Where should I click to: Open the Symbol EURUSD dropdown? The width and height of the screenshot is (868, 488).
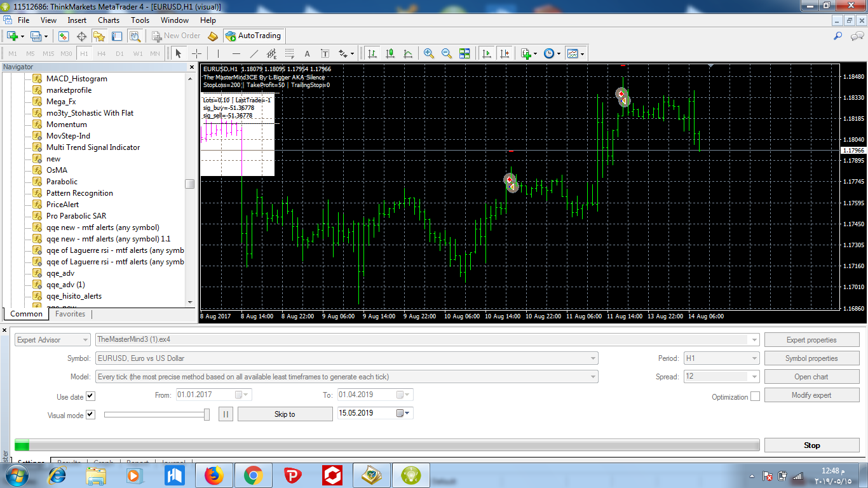pyautogui.click(x=346, y=358)
